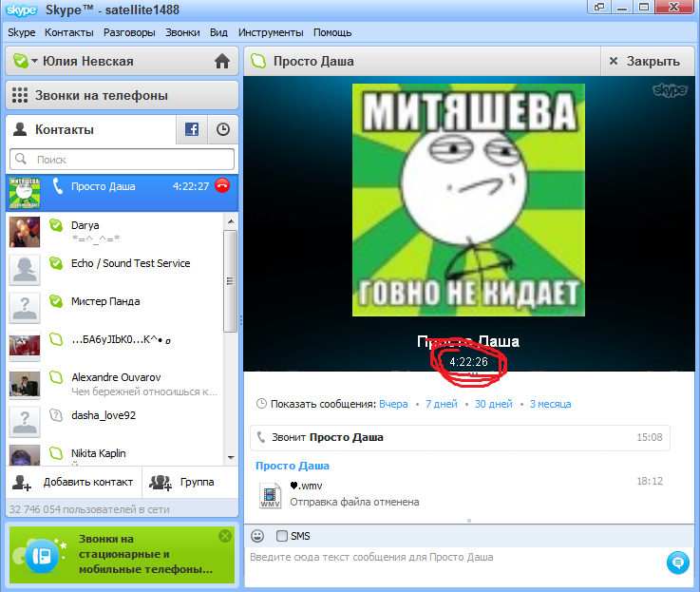Open the Skype menu
700x592 pixels.
[x=22, y=32]
